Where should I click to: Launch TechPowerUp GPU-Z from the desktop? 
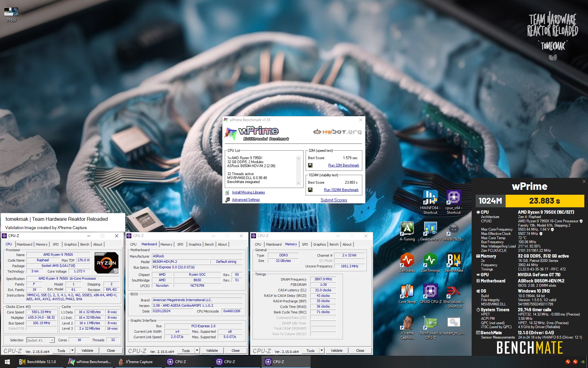tap(430, 328)
